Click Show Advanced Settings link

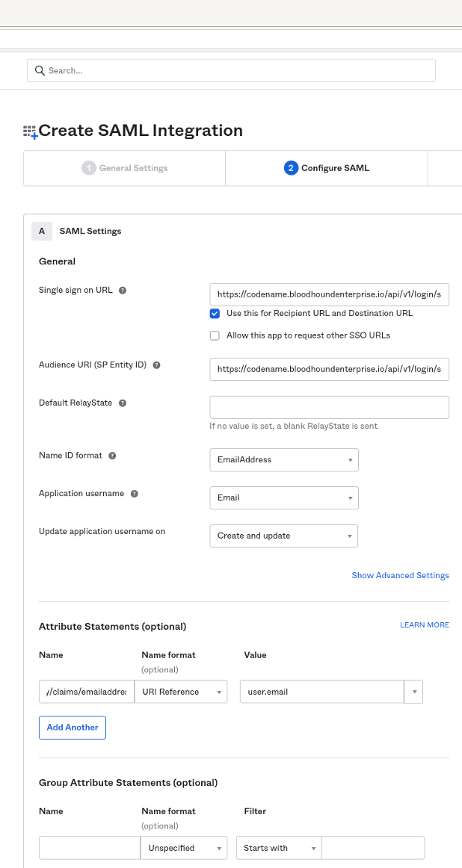tap(401, 576)
